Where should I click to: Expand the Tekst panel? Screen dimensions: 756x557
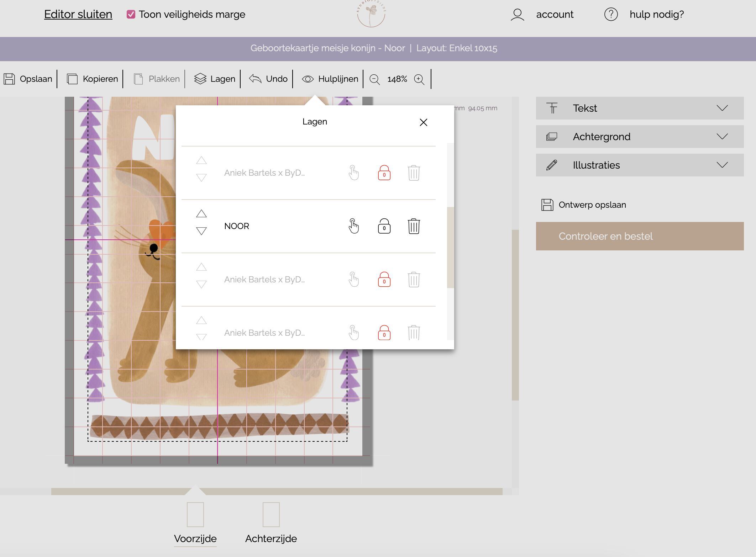[x=640, y=108]
